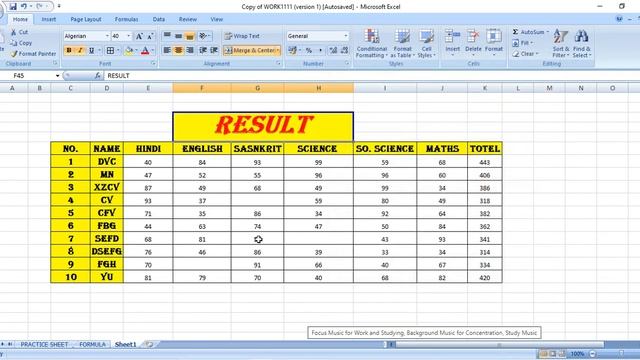Open the Page Layout tab
Image resolution: width=640 pixels, height=360 pixels.
pos(86,19)
